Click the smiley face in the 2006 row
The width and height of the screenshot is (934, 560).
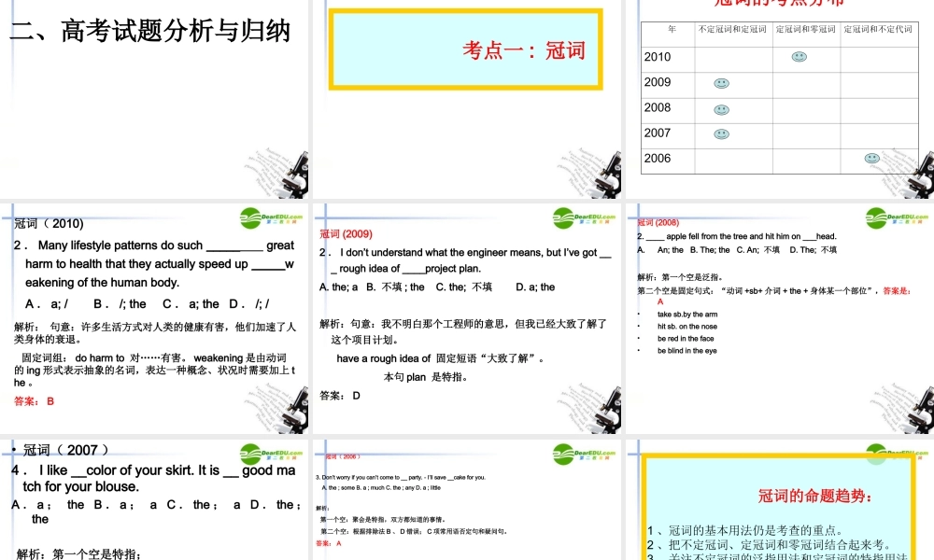(872, 159)
